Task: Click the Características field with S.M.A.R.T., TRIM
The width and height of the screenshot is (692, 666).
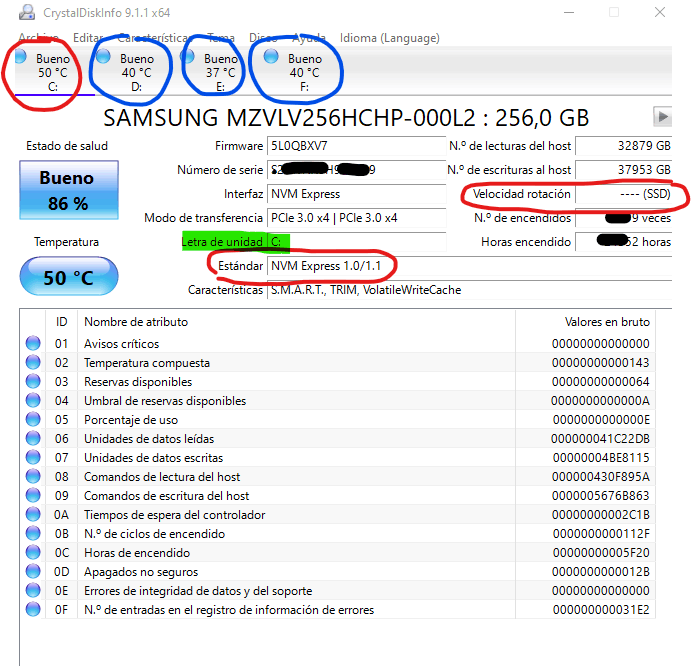Action: pos(470,290)
